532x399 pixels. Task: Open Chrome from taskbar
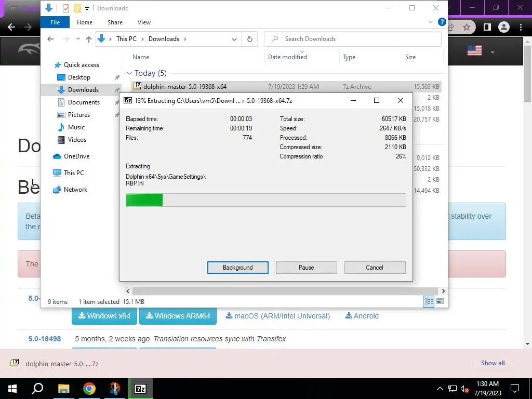pyautogui.click(x=89, y=389)
